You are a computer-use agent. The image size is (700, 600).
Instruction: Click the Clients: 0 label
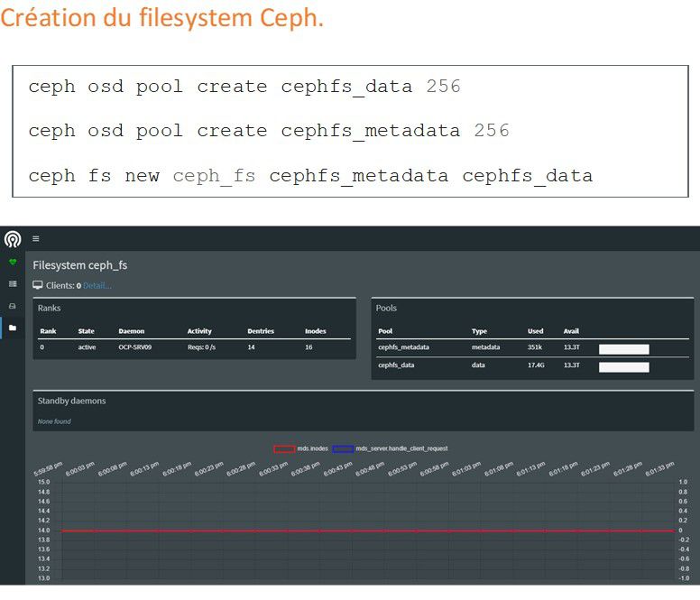[x=63, y=286]
